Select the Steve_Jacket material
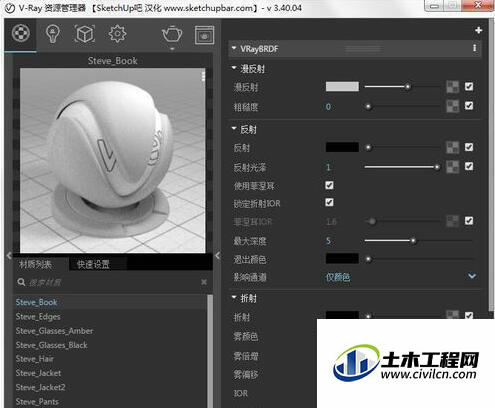The image size is (495, 408). pos(110,373)
